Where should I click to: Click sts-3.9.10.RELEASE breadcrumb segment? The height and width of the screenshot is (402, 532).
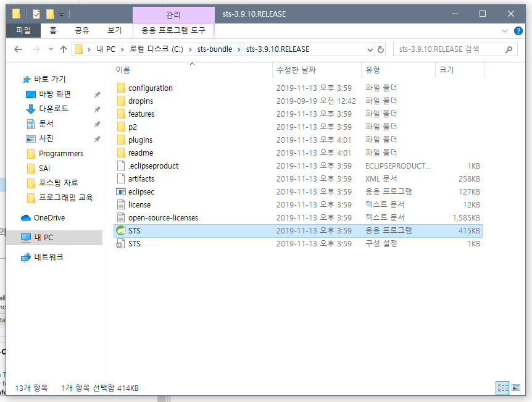(x=278, y=49)
